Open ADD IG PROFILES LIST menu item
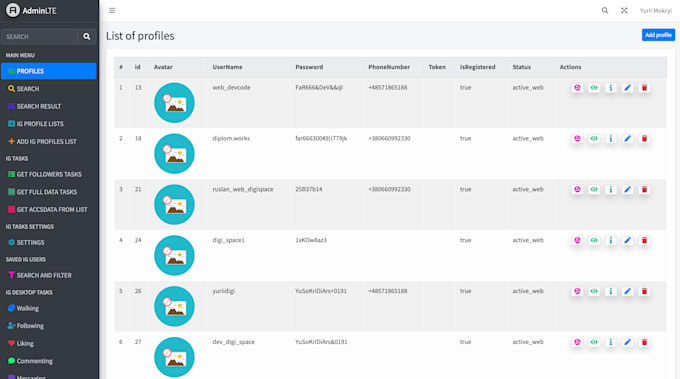Image resolution: width=680 pixels, height=379 pixels. (x=49, y=141)
